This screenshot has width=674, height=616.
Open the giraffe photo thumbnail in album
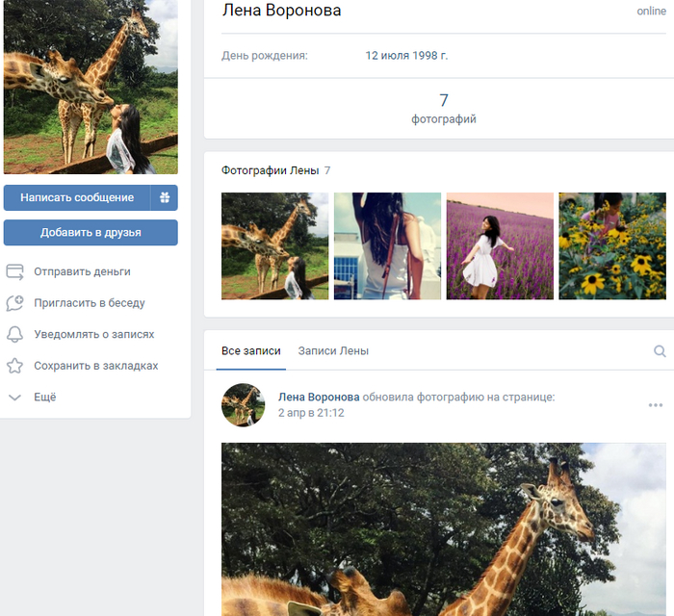pos(274,245)
